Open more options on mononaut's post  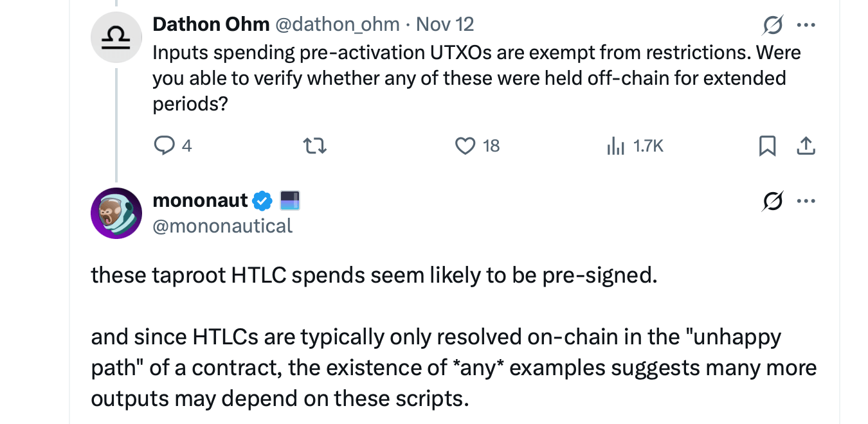click(x=806, y=202)
